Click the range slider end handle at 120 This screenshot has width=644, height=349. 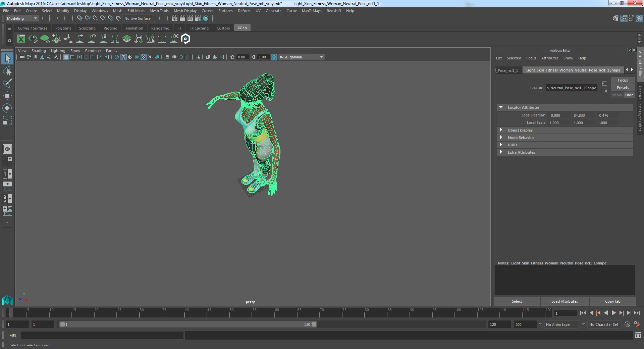pos(314,325)
